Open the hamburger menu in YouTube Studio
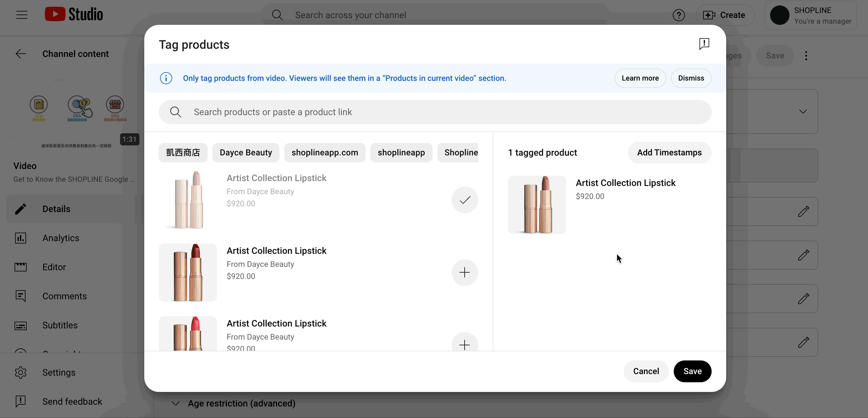Image resolution: width=868 pixels, height=418 pixels. point(22,15)
